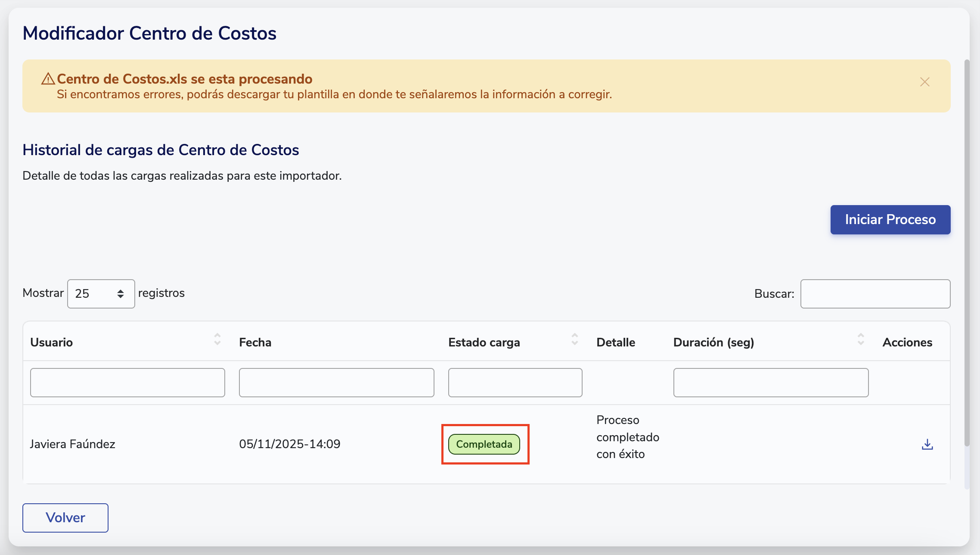Select the Javiera Faúndez user cell

click(73, 444)
